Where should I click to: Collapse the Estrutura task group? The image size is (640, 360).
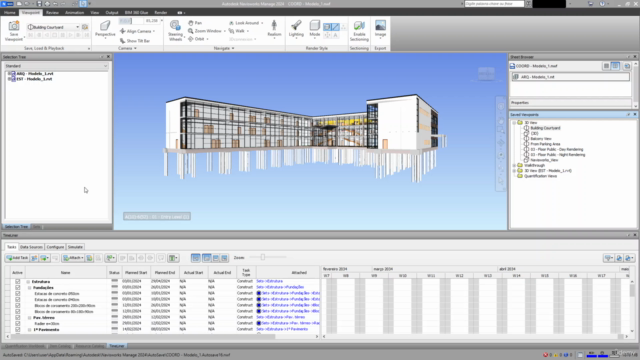click(x=28, y=282)
